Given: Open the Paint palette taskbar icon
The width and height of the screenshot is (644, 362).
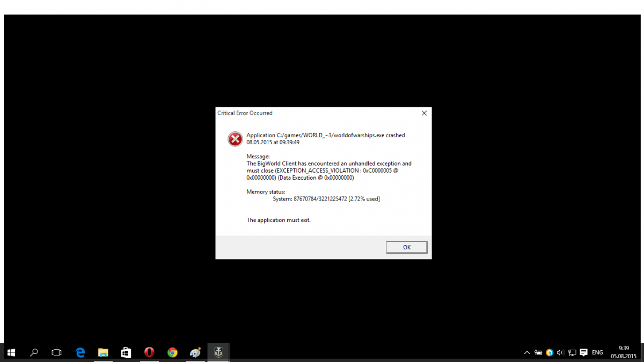Looking at the screenshot, I should [x=195, y=352].
